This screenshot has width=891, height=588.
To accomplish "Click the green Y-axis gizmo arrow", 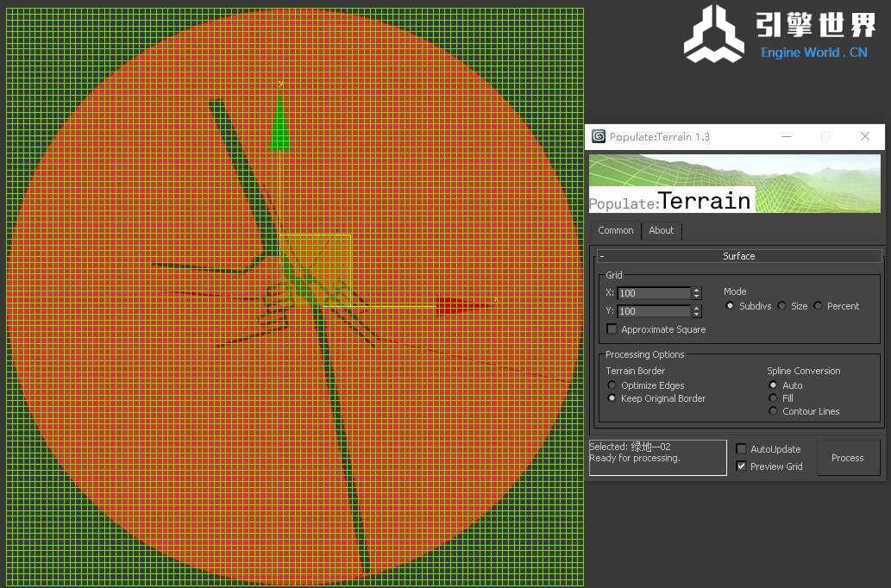I will coord(279,122).
